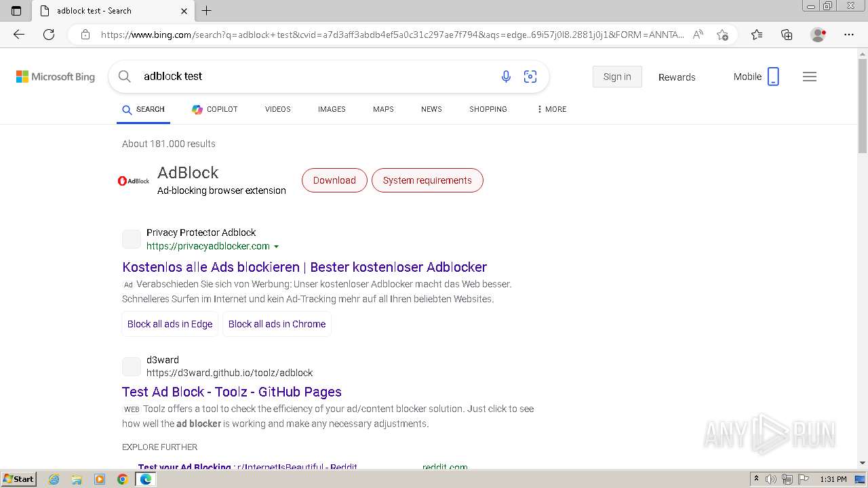
Task: Click the search magnifier icon
Action: (125, 77)
